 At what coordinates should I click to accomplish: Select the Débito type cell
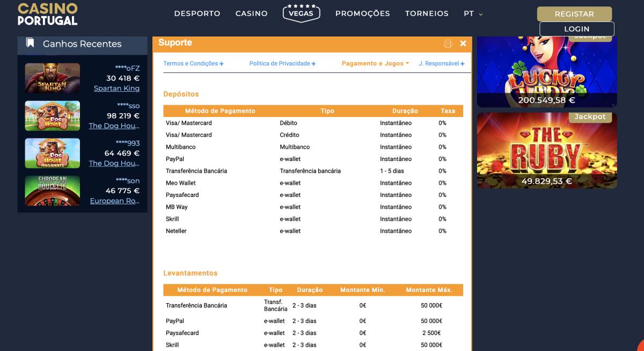(x=289, y=123)
